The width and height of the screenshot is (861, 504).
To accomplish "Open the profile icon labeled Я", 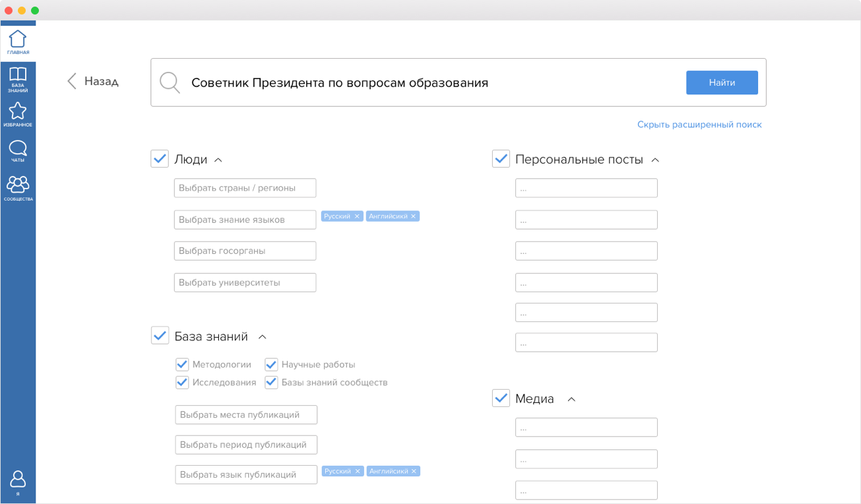I will pos(18,482).
